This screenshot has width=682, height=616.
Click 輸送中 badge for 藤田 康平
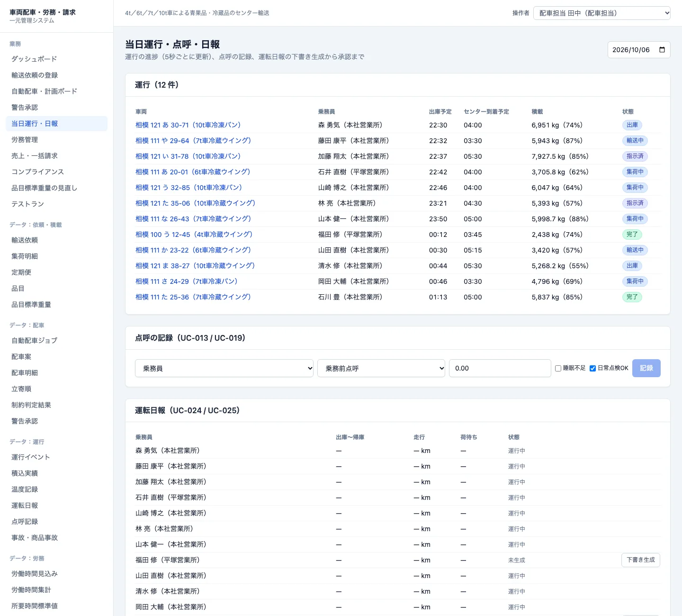(x=635, y=141)
